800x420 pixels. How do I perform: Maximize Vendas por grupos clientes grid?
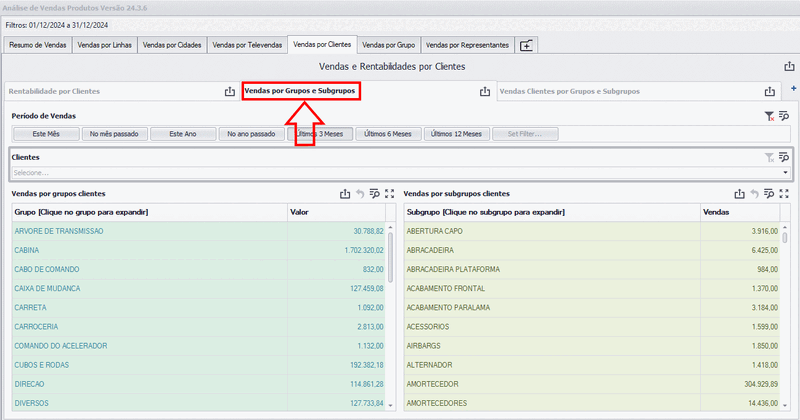point(390,194)
